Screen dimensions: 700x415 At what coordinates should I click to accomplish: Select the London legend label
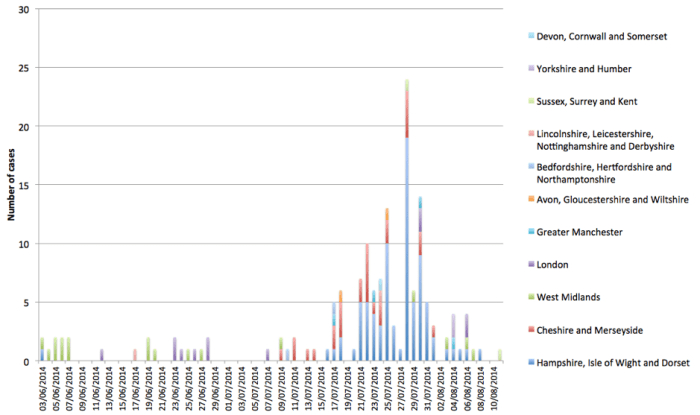click(x=552, y=265)
